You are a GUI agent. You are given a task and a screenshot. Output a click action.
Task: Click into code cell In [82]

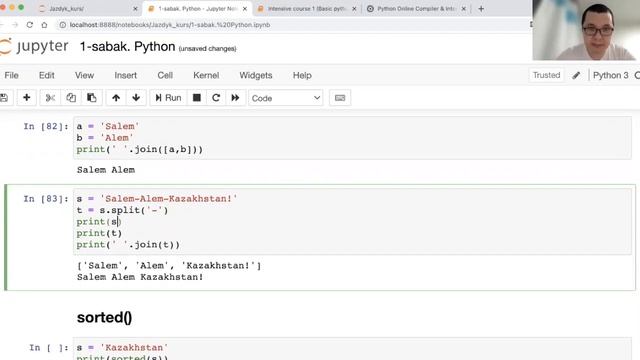(352, 138)
